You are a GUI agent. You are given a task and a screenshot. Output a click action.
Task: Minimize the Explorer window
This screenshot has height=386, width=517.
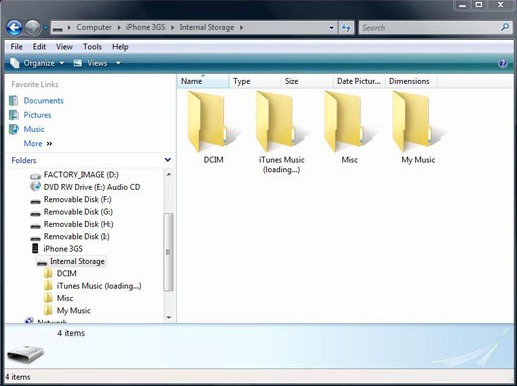(x=462, y=5)
